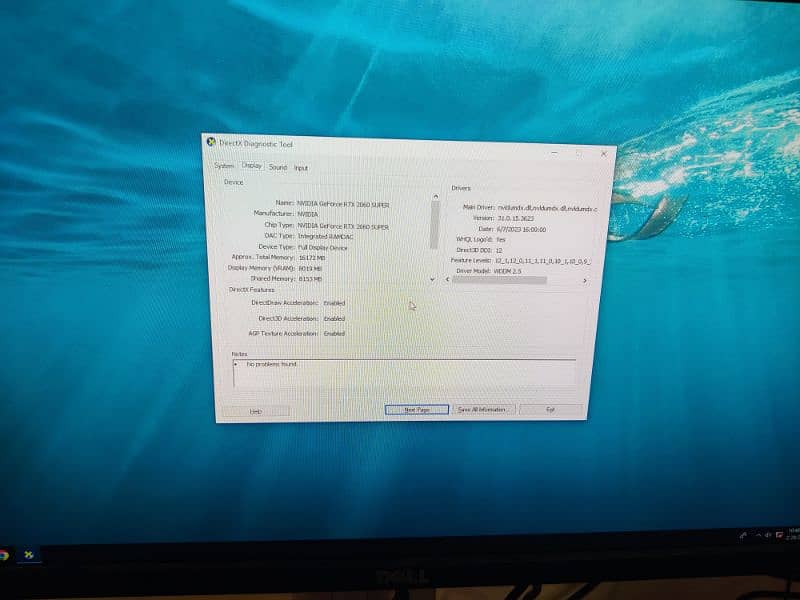This screenshot has width=800, height=600.
Task: Minimize the DirectX Diagnostic Tool window
Action: (555, 152)
